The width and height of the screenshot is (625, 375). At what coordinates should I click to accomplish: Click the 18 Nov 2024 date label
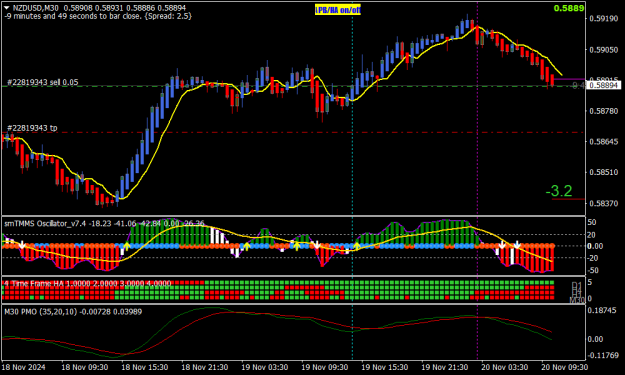coord(24,367)
